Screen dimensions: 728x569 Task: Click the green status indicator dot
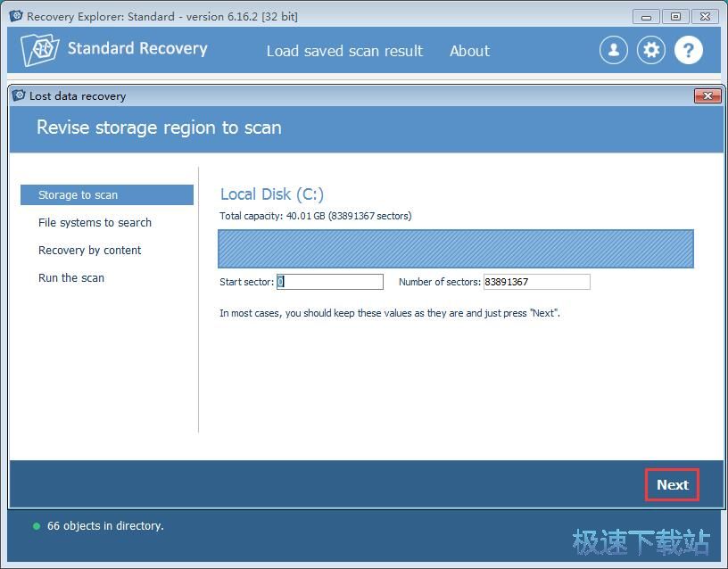pos(37,526)
